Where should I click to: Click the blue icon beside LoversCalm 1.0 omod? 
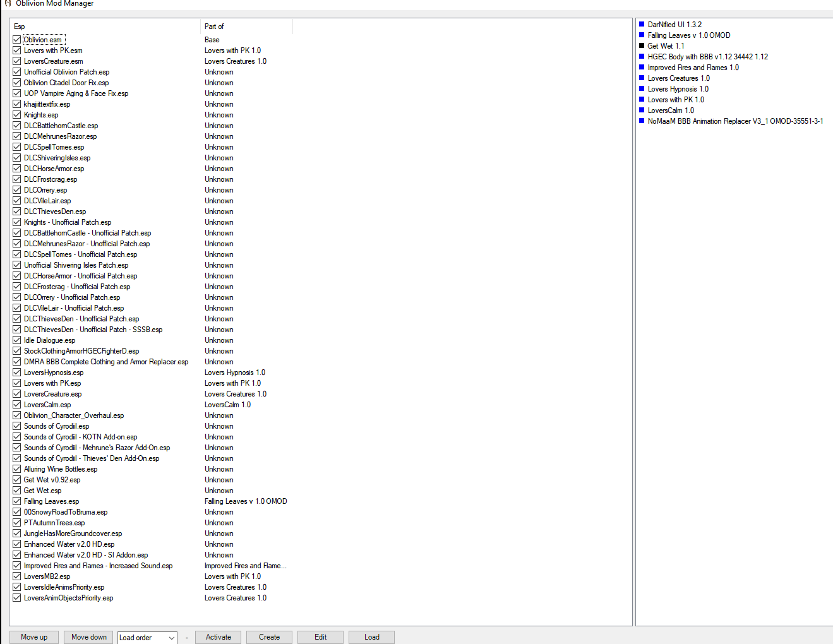pos(642,110)
